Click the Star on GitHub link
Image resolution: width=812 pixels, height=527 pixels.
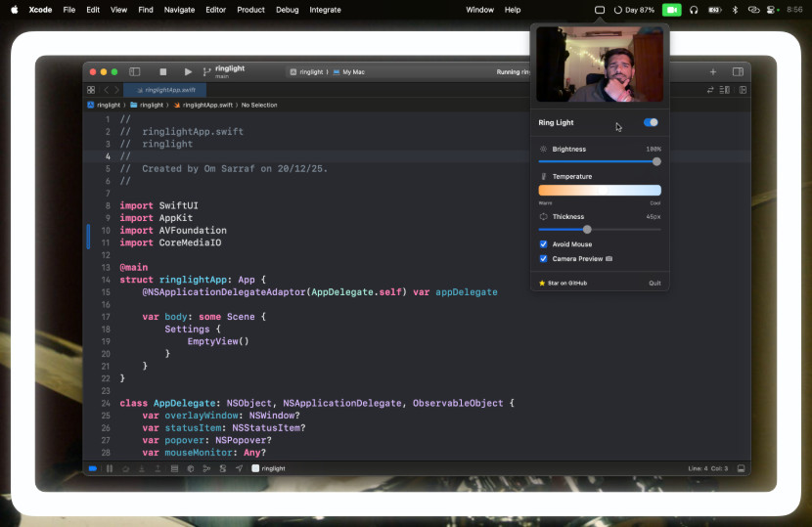click(x=564, y=284)
